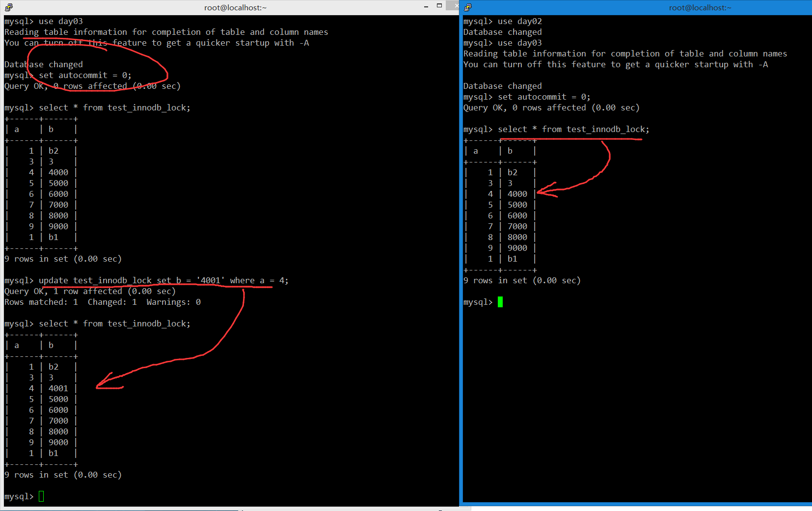Click the green cursor in right terminal

point(500,302)
